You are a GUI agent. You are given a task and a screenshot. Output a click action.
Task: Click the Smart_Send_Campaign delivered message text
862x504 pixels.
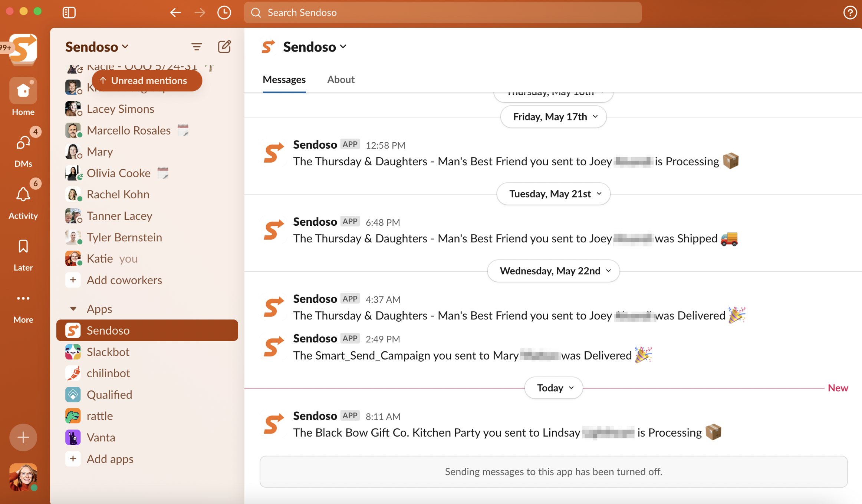[472, 356]
